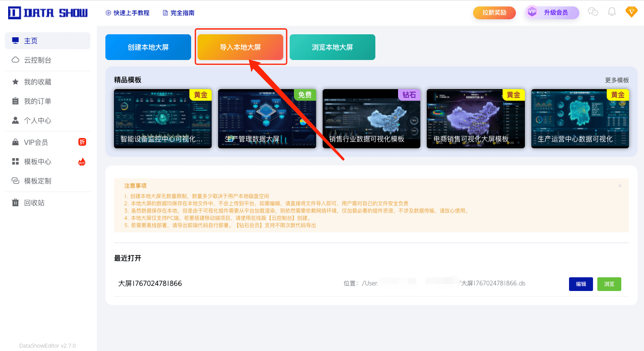Click 创建本地大屏 button

pyautogui.click(x=148, y=47)
